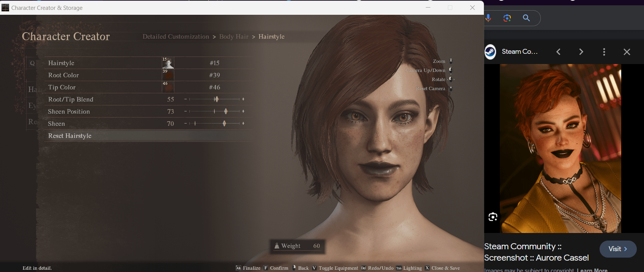The image size is (644, 272).
Task: Click the Weight indicator
Action: point(297,246)
